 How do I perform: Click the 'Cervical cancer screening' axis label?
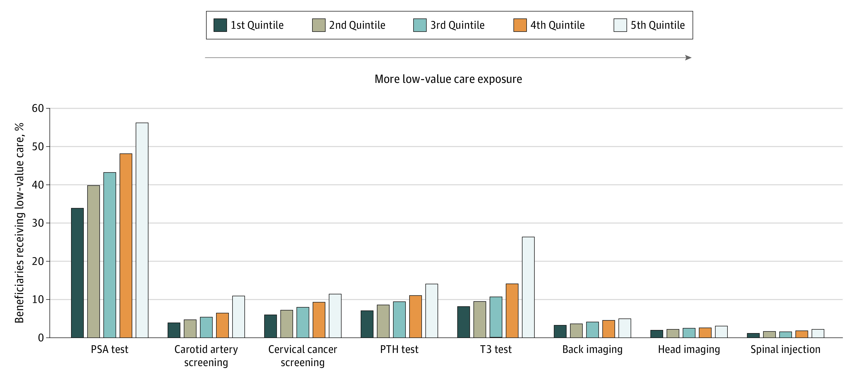point(303,356)
